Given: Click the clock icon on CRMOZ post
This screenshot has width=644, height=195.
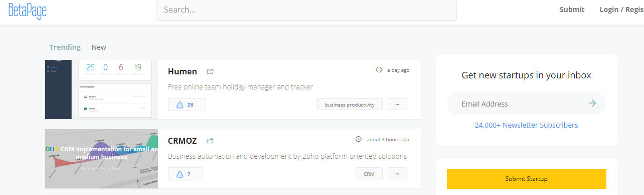Looking at the screenshot, I should coord(359,139).
